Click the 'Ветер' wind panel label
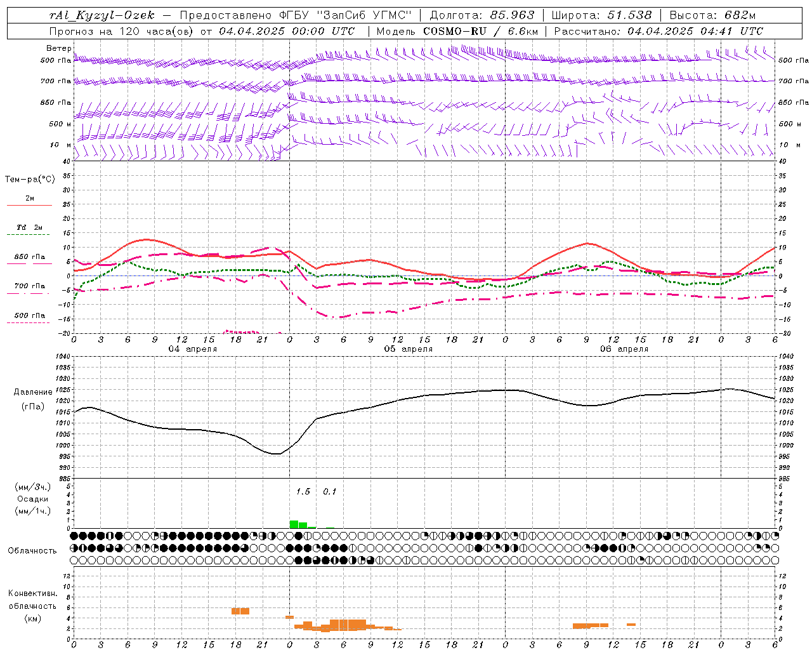The image size is (812, 650). 58,48
